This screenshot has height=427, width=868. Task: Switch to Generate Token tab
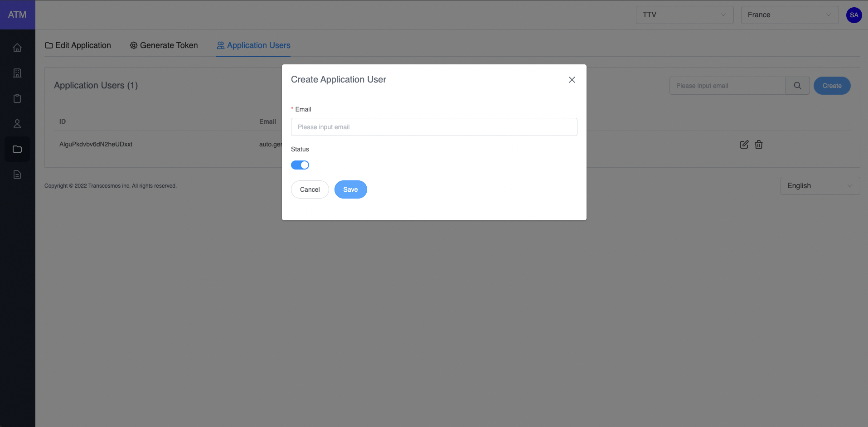point(164,45)
